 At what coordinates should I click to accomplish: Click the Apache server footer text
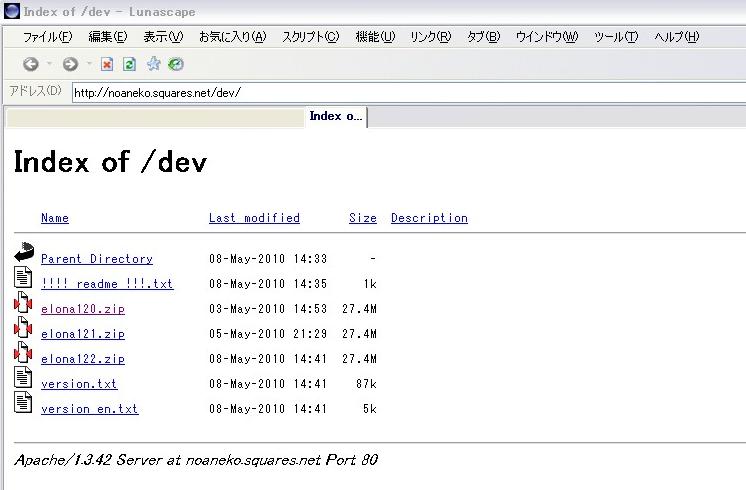[196, 460]
